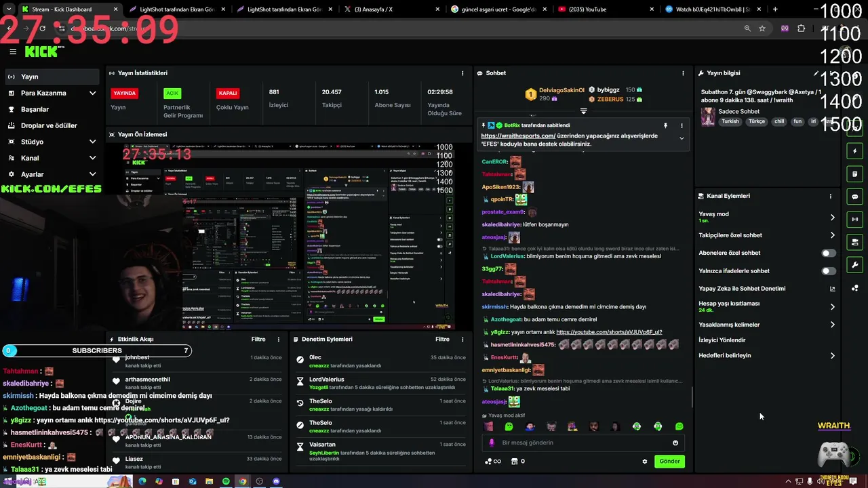Image resolution: width=868 pixels, height=488 pixels.
Task: Expand Ayarlar sidebar section
Action: click(x=92, y=174)
